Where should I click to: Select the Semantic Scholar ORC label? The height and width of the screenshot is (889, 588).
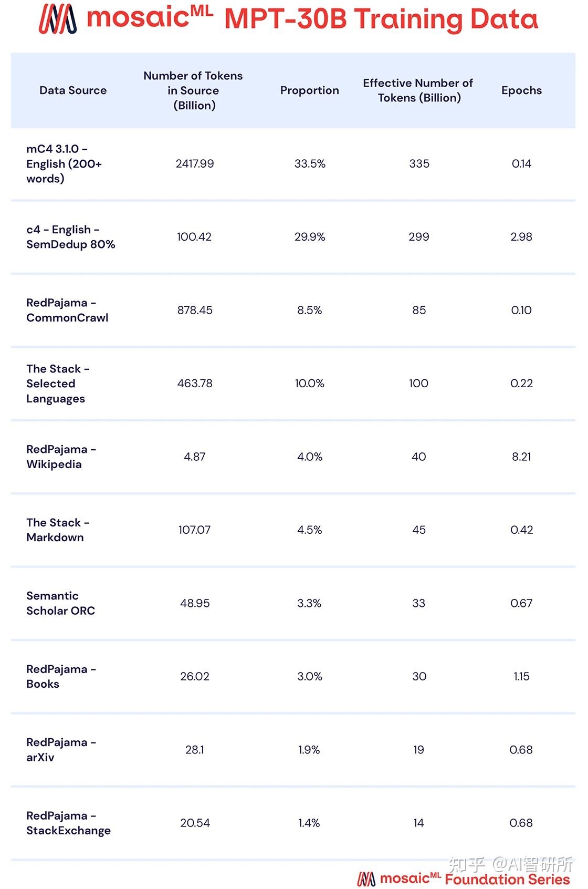(x=60, y=603)
